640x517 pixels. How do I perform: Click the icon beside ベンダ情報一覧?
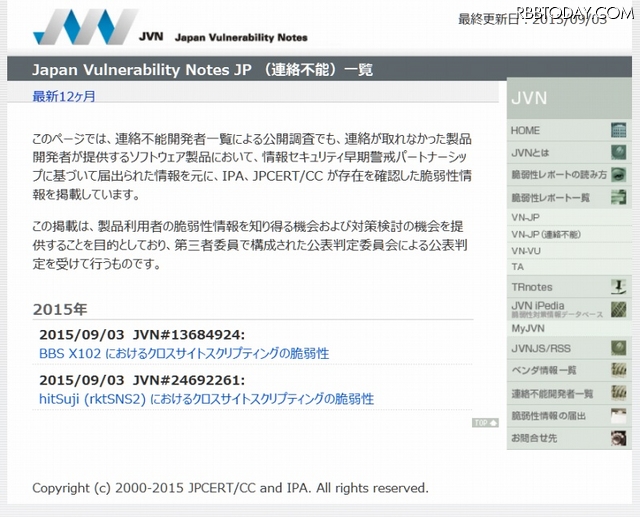(619, 370)
